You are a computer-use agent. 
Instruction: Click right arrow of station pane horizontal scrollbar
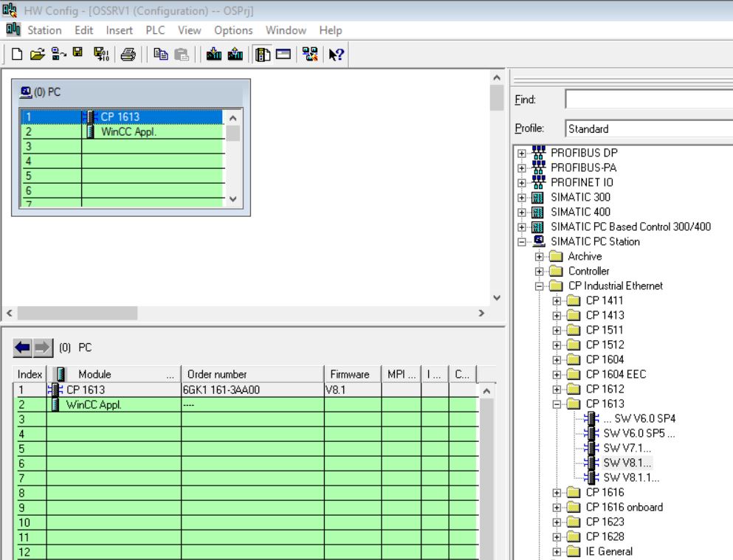(481, 313)
